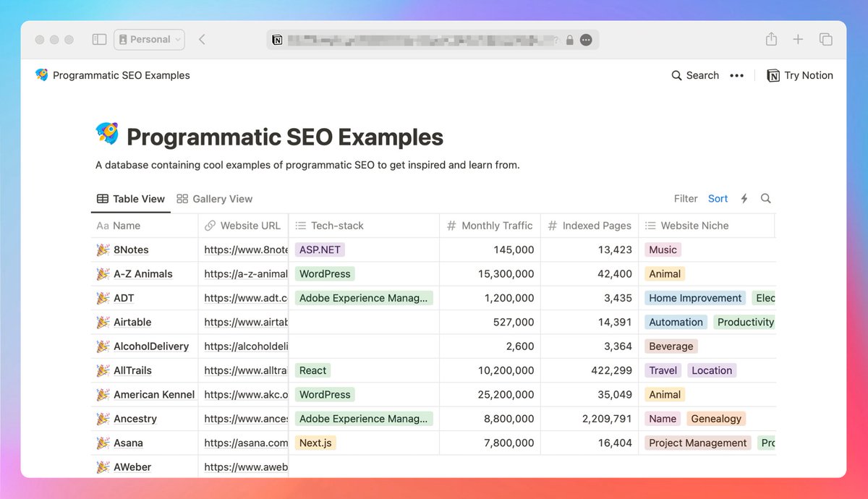Open the American Kennel row page
This screenshot has width=868, height=499.
tap(154, 394)
